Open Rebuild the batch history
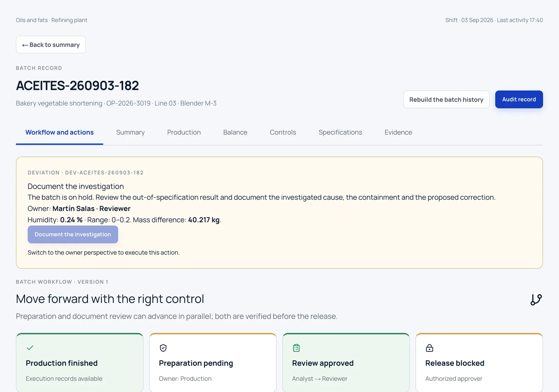The height and width of the screenshot is (392, 559). coord(446,100)
